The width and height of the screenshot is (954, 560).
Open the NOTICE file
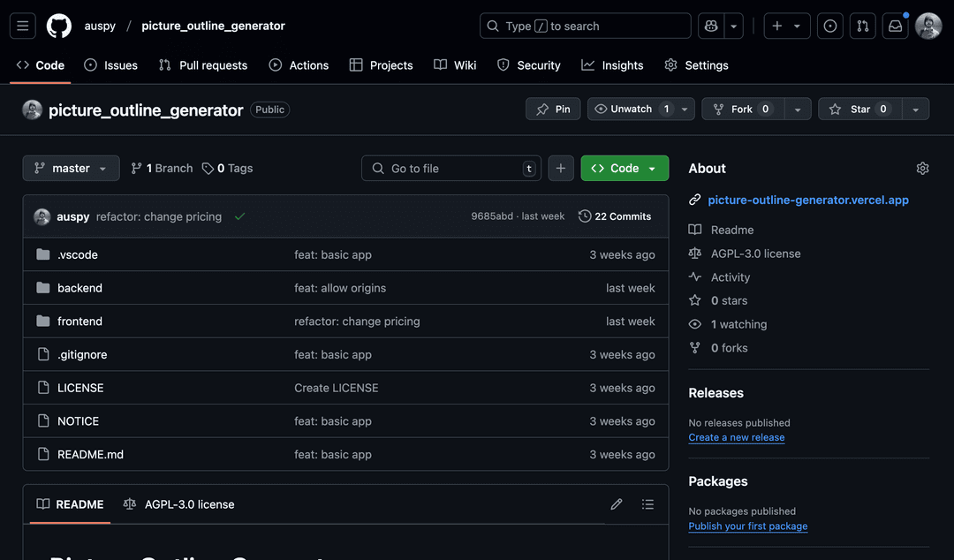78,421
